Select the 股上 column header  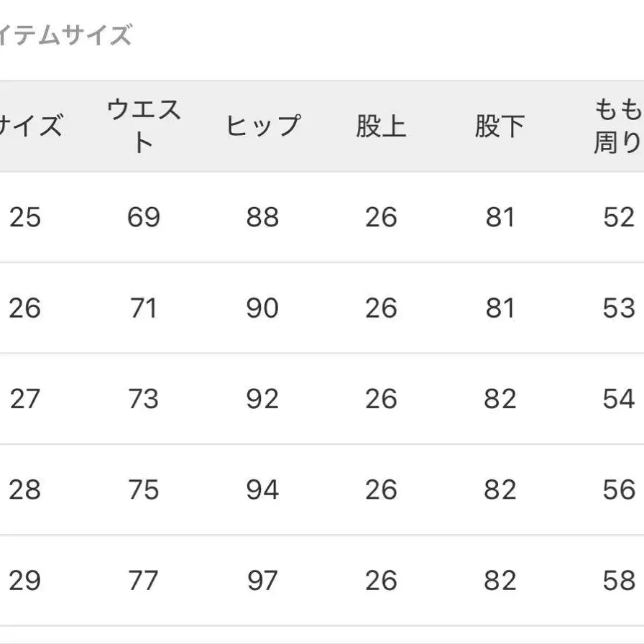381,126
